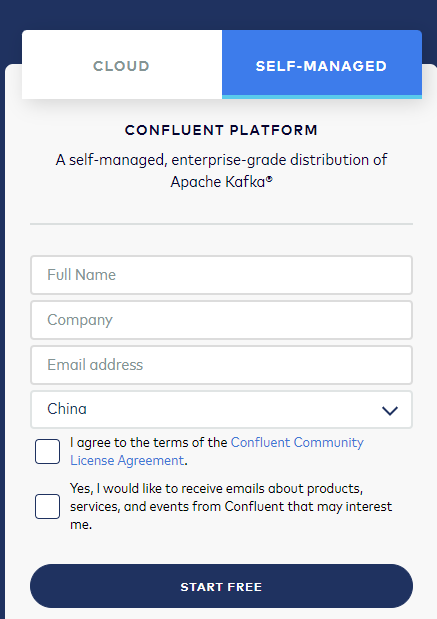Viewport: 437px width, 619px height.
Task: Open the country dropdown showing China
Action: (221, 409)
